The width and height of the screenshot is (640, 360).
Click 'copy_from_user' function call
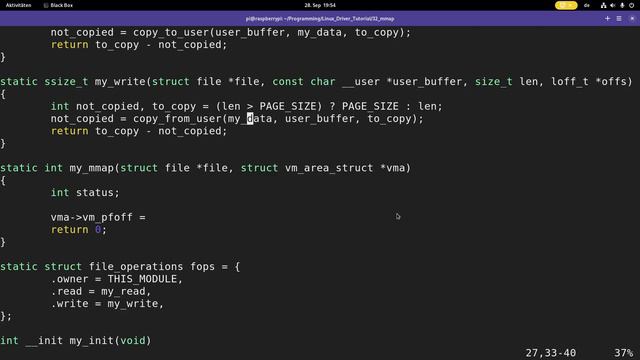[177, 119]
